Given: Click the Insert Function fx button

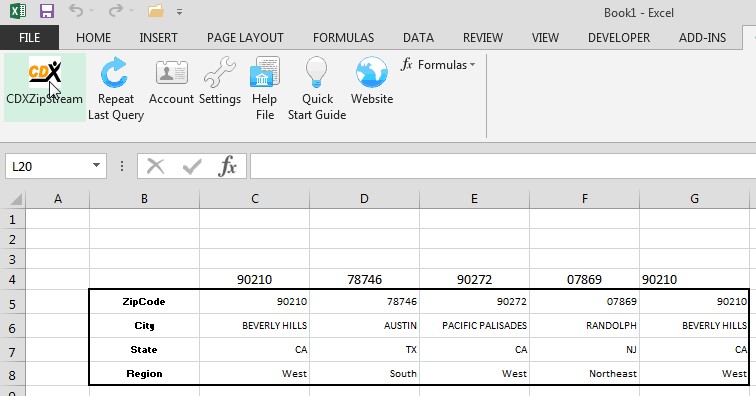Looking at the screenshot, I should pyautogui.click(x=227, y=166).
